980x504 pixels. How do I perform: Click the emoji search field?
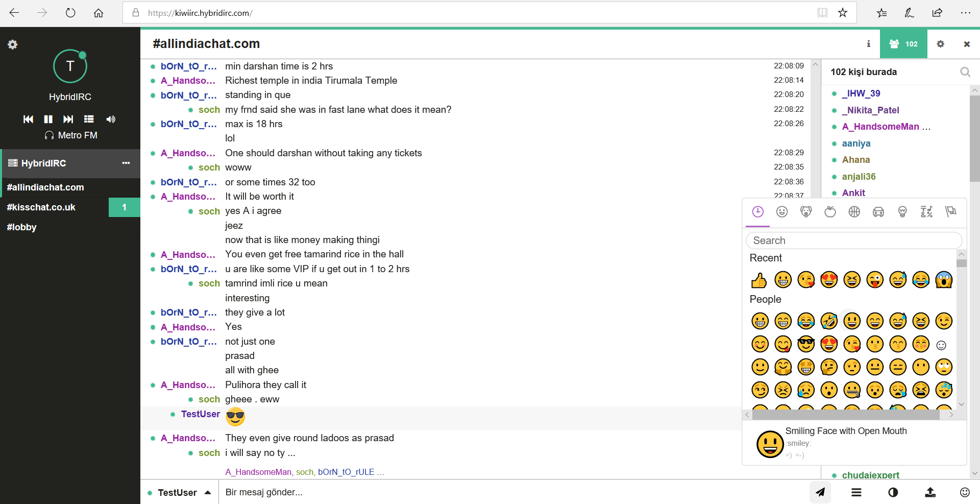(854, 241)
